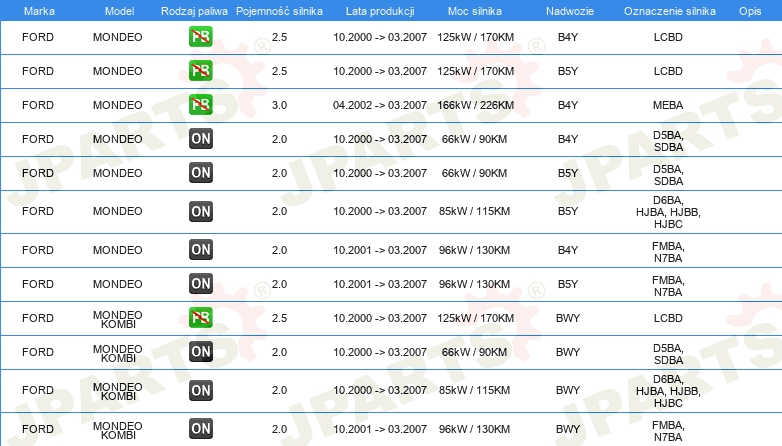
Task: Select the 3.0 engine capacity cell
Action: click(279, 105)
